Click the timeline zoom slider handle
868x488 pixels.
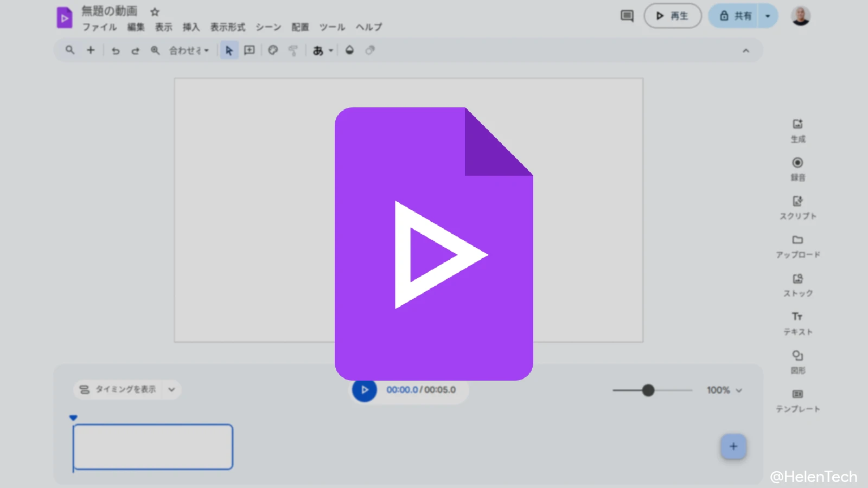tap(648, 390)
